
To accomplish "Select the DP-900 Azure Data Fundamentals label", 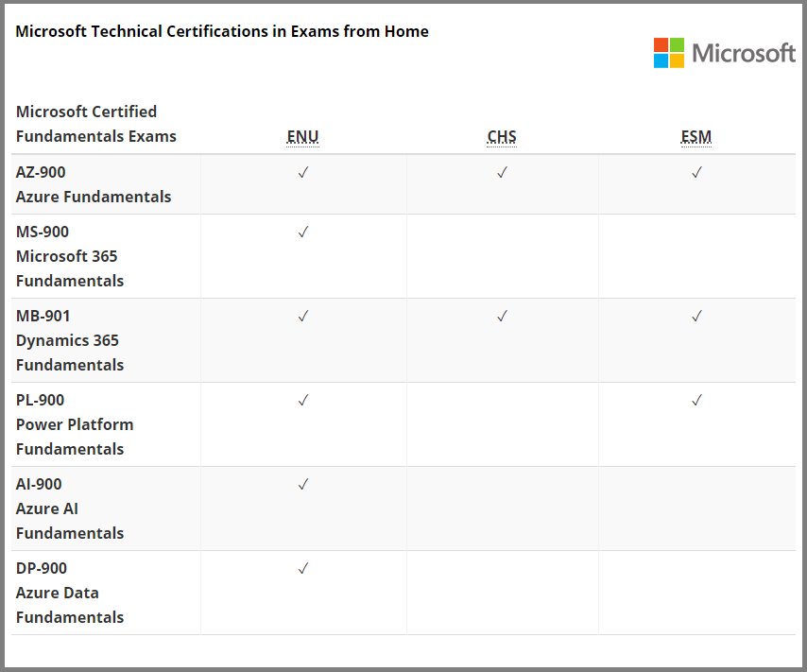I will (x=70, y=593).
